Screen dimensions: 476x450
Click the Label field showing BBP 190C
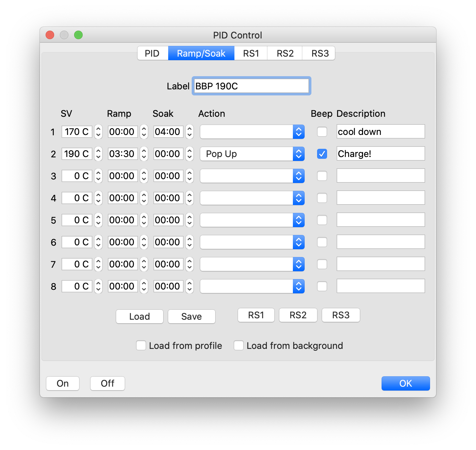pyautogui.click(x=251, y=86)
